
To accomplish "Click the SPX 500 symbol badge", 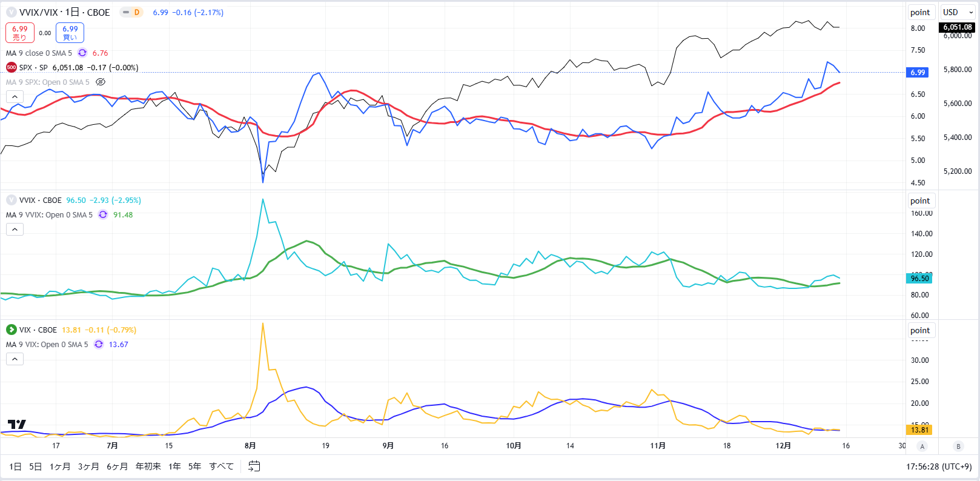I will click(11, 67).
